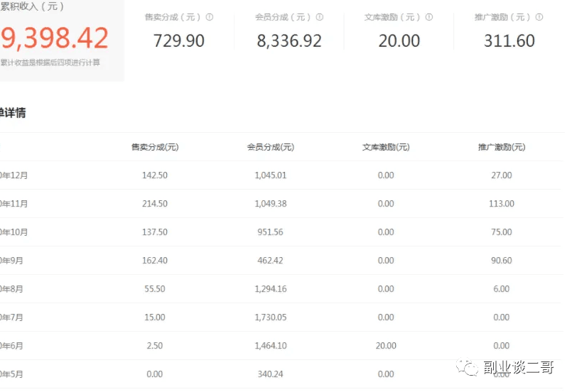Select 162.40 in the September row
572x392 pixels.
pyautogui.click(x=155, y=261)
